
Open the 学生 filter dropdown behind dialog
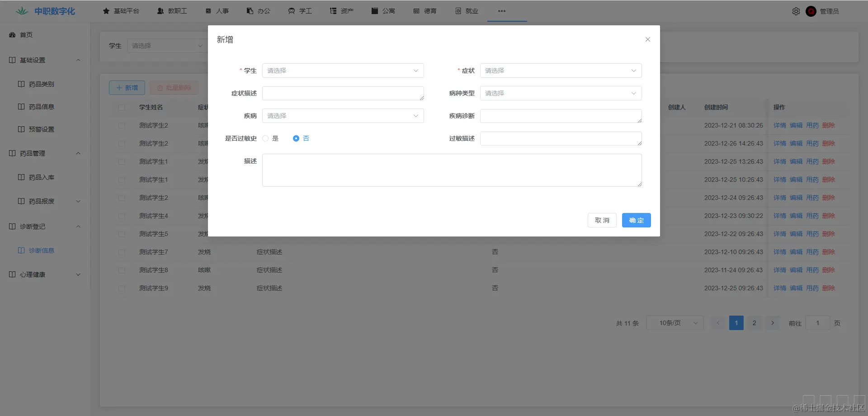pyautogui.click(x=167, y=46)
